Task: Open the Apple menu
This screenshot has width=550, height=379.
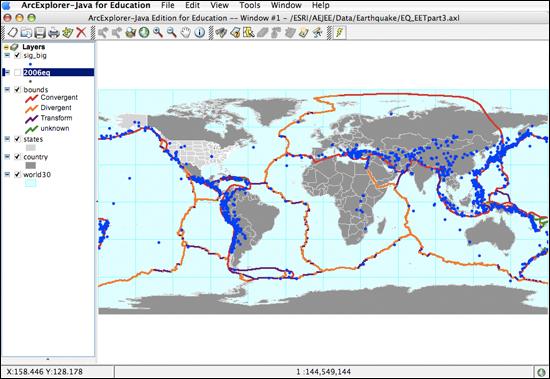Action: tap(6, 5)
